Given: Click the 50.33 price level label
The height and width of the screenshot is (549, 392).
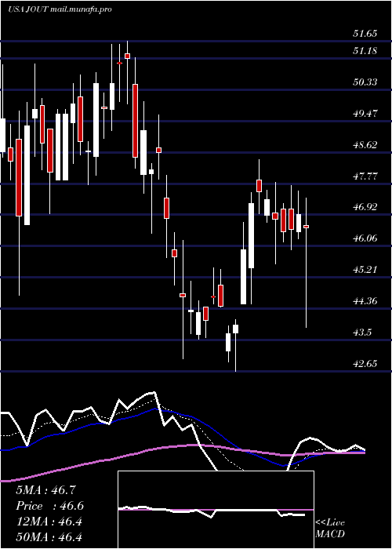Looking at the screenshot, I should (x=365, y=82).
